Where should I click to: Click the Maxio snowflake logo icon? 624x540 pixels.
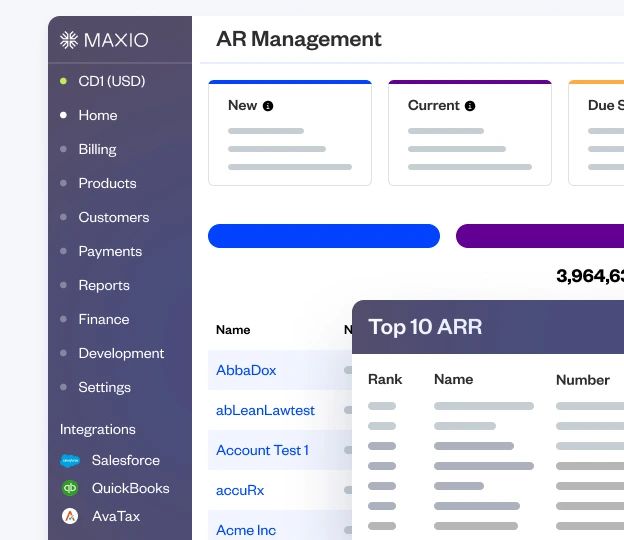click(69, 40)
